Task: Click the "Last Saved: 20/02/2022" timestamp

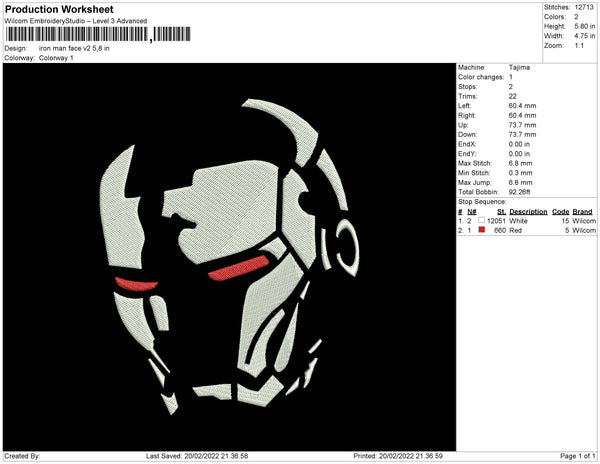Action: [x=197, y=456]
